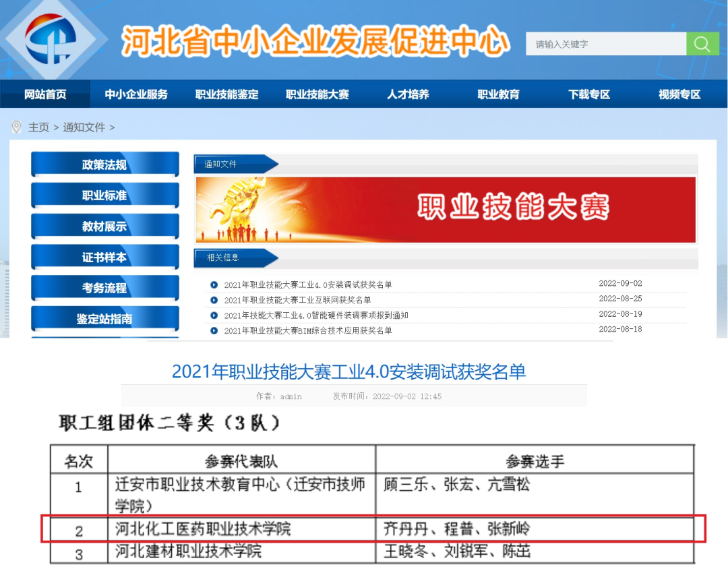Open the 职业教育 nav item
This screenshot has height=573, width=728.
[498, 94]
